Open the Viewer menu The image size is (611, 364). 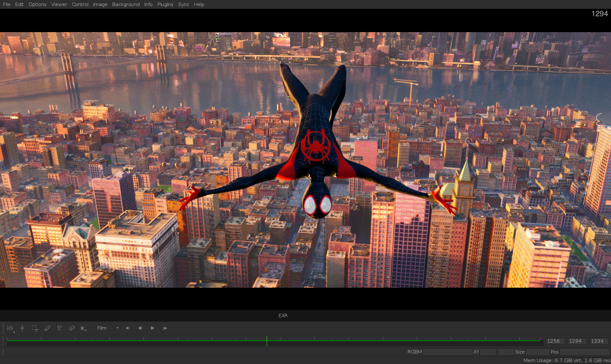click(x=59, y=4)
